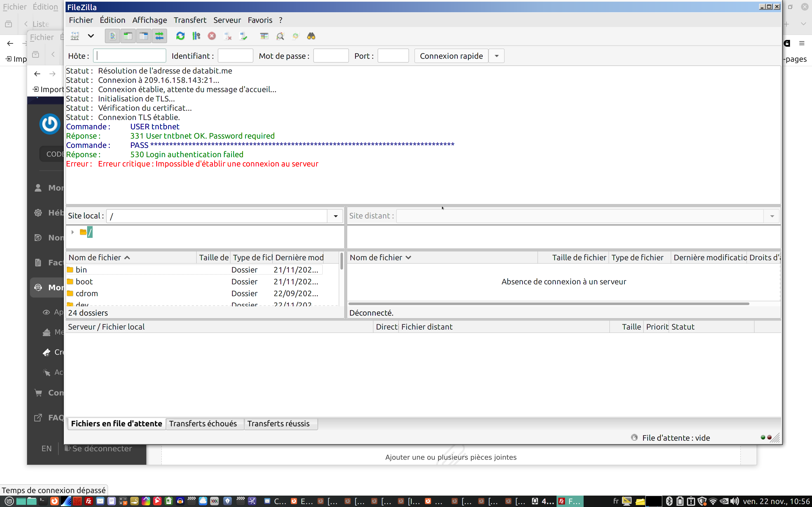Open the directory listing filters icon
This screenshot has width=812, height=507.
click(264, 36)
